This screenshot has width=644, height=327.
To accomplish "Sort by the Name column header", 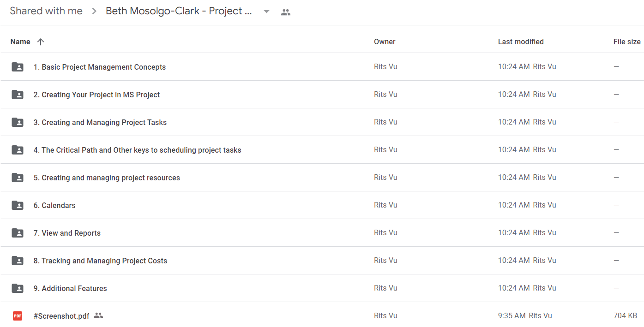I will coord(20,42).
